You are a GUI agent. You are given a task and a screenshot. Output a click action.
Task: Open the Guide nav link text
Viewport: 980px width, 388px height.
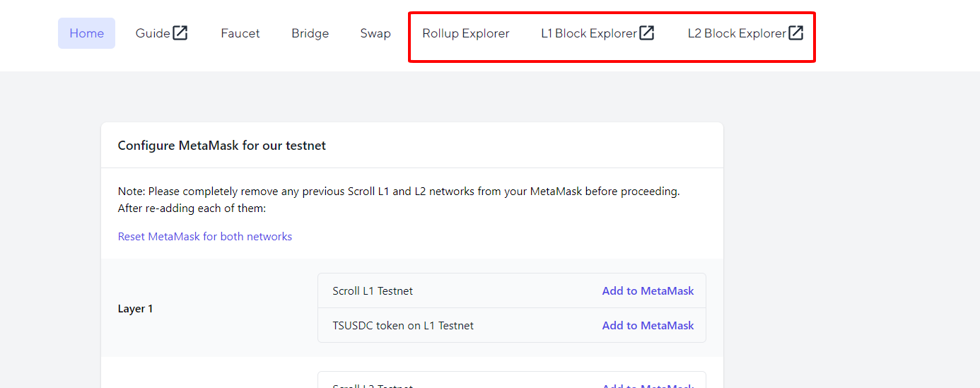[153, 33]
